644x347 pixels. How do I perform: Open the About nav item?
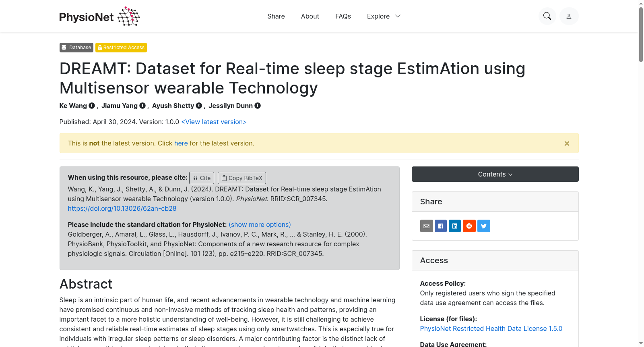[310, 16]
